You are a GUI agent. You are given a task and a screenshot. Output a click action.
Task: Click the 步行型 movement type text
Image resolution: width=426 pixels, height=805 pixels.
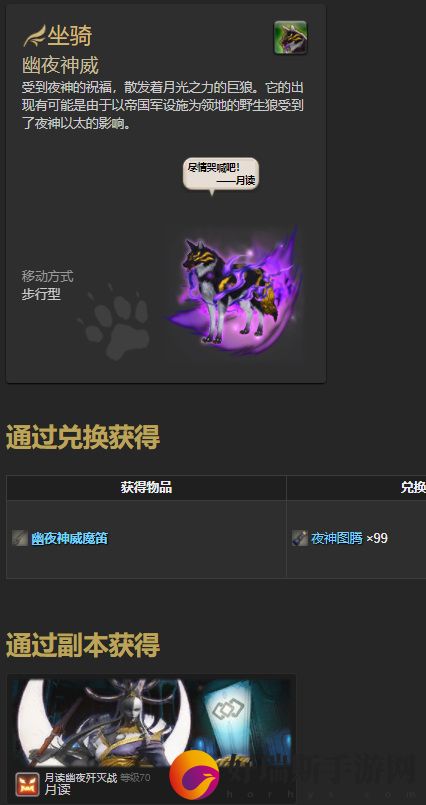[41, 295]
